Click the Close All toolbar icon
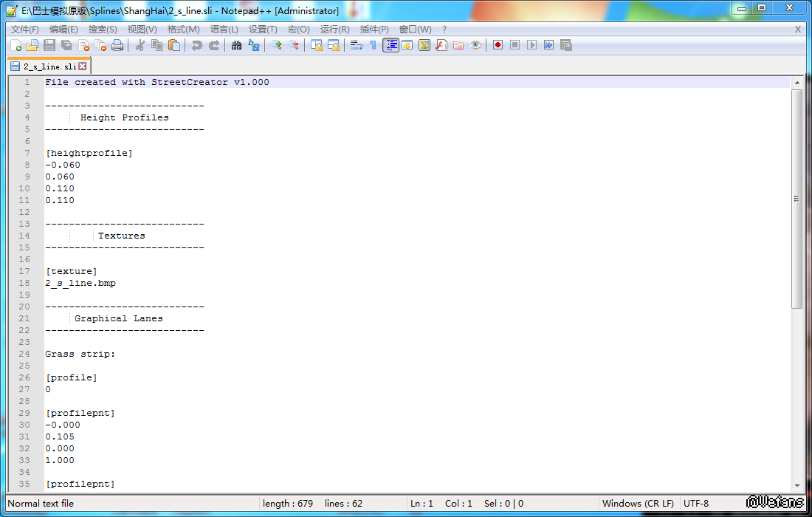The width and height of the screenshot is (812, 517). point(101,46)
